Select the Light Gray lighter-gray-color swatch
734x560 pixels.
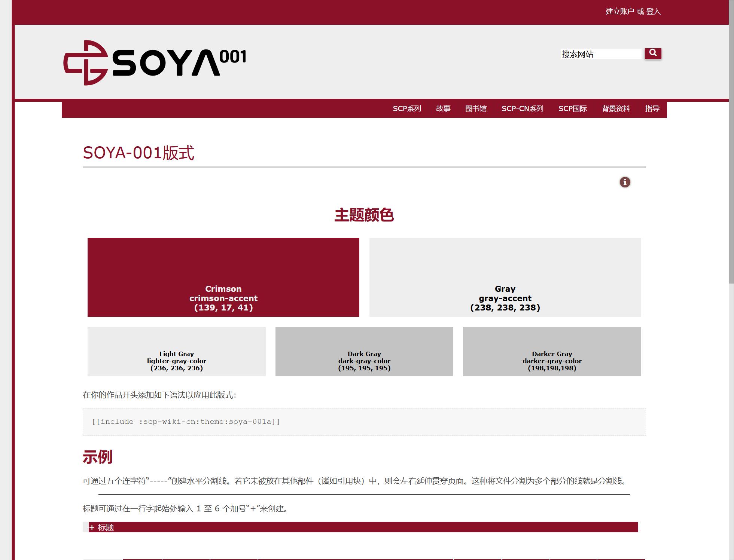tap(176, 351)
